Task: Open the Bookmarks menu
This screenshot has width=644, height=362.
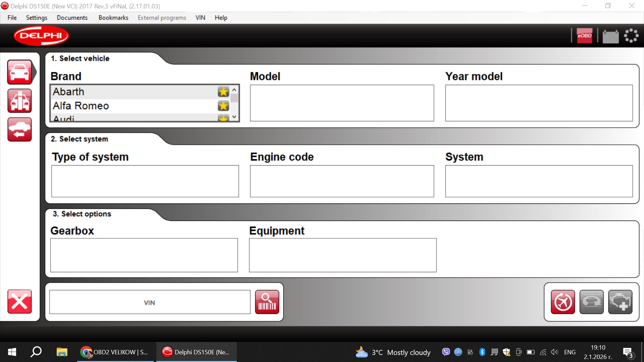Action: pyautogui.click(x=113, y=18)
